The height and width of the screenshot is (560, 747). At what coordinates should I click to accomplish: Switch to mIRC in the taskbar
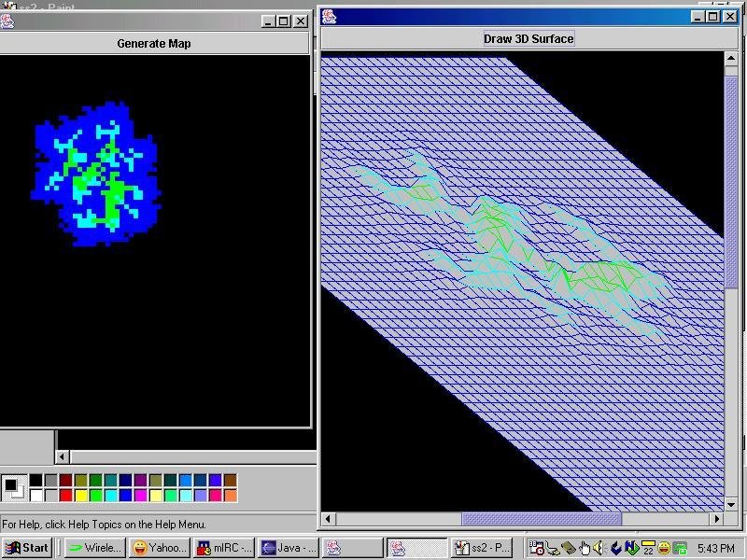pyautogui.click(x=224, y=548)
